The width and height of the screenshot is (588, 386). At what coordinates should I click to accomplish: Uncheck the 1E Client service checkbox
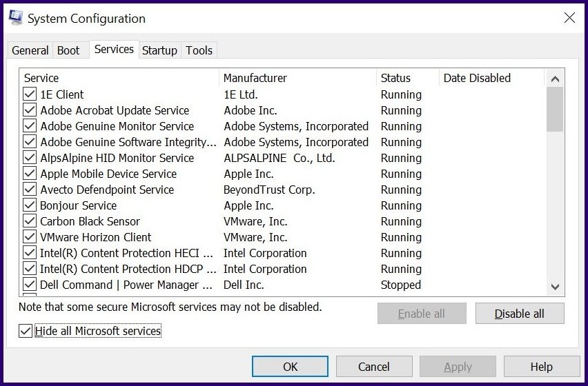click(29, 94)
